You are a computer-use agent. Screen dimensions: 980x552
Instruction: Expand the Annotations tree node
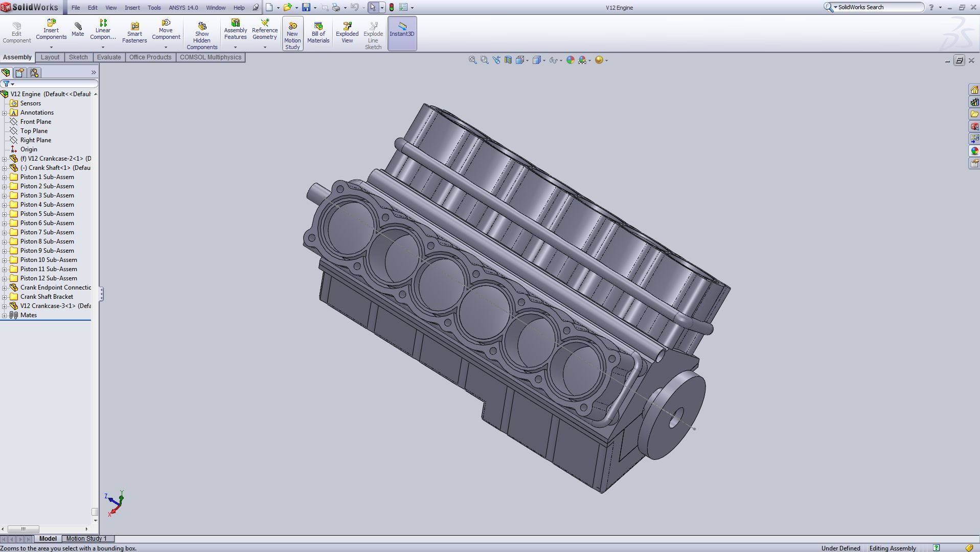tap(5, 113)
